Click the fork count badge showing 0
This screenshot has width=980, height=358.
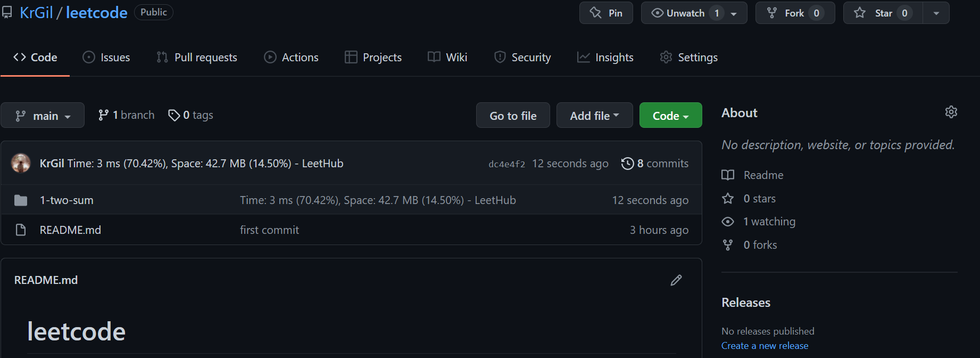coord(816,13)
